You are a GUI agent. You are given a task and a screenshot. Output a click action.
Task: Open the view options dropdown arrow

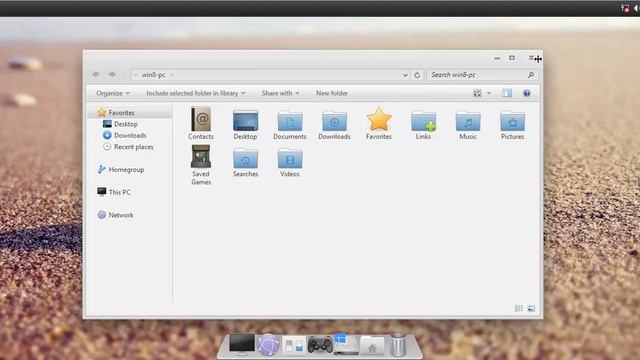[489, 93]
